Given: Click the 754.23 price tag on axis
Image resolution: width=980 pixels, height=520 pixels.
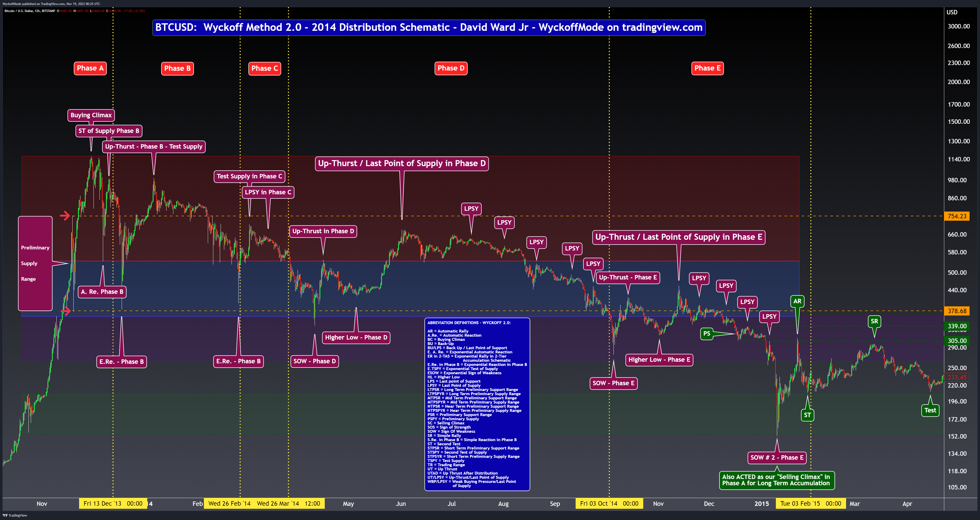Looking at the screenshot, I should [957, 216].
